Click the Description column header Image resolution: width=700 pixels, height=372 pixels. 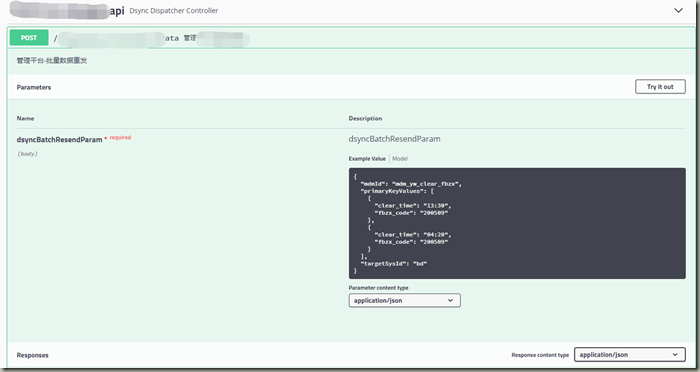(x=365, y=118)
